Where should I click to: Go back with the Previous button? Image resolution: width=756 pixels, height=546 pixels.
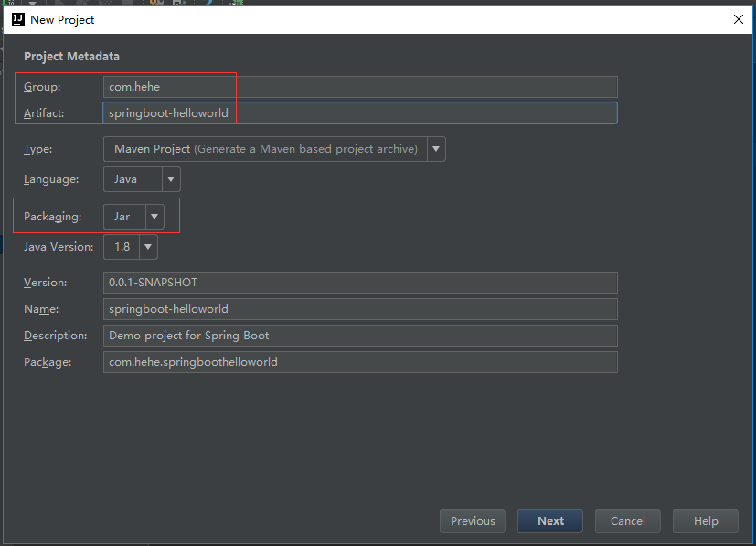pos(473,521)
